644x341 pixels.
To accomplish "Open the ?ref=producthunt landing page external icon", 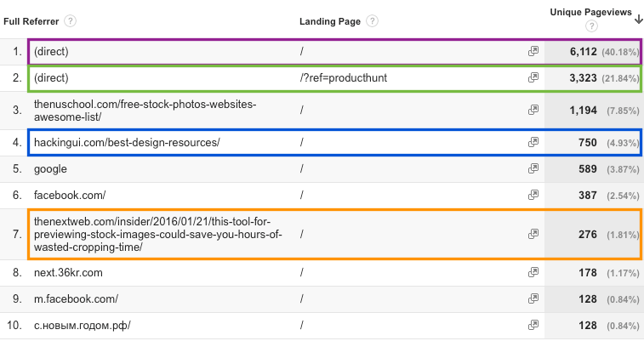I will click(x=533, y=77).
